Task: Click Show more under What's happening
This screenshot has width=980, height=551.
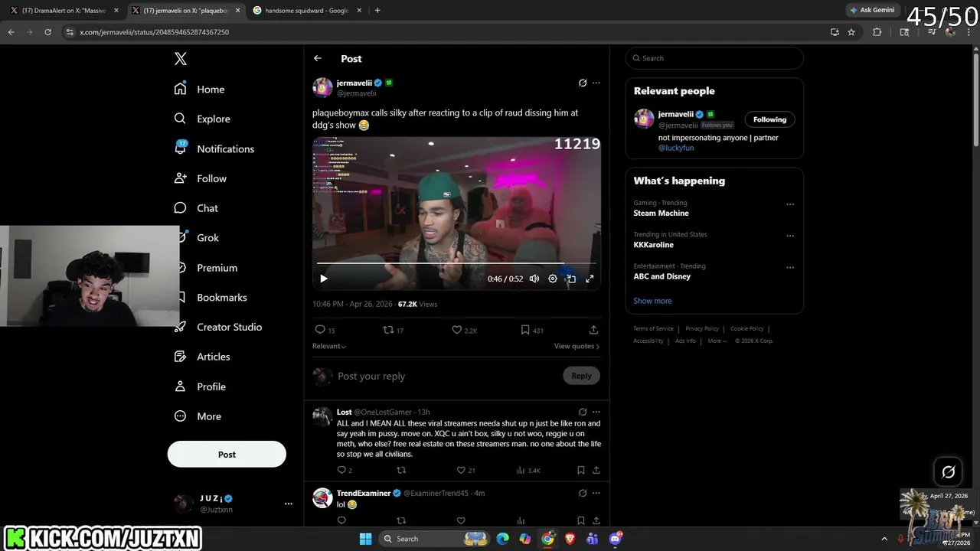Action: [x=652, y=301]
